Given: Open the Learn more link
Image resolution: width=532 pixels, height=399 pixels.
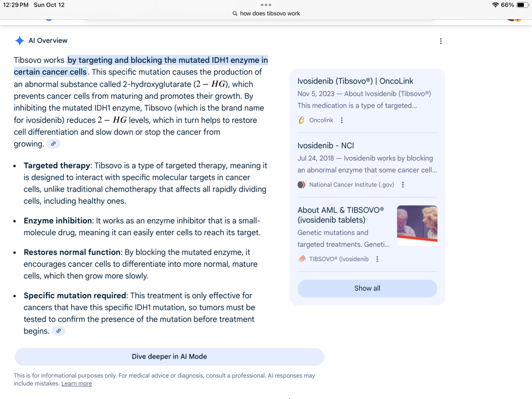Looking at the screenshot, I should tap(76, 383).
